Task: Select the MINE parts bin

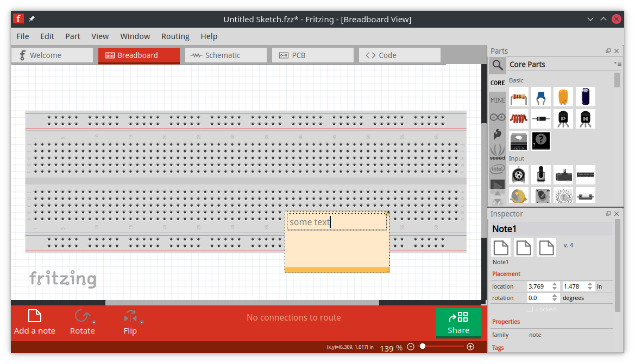Action: (498, 100)
